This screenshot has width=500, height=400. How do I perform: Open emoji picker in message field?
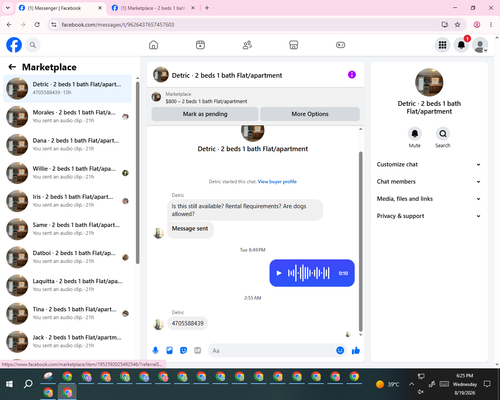pyautogui.click(x=340, y=350)
